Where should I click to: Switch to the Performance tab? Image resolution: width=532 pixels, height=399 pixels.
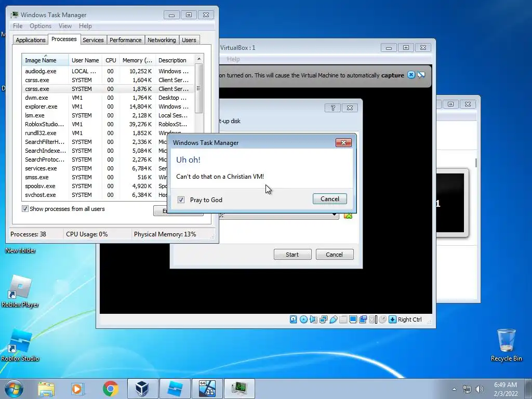click(x=126, y=40)
